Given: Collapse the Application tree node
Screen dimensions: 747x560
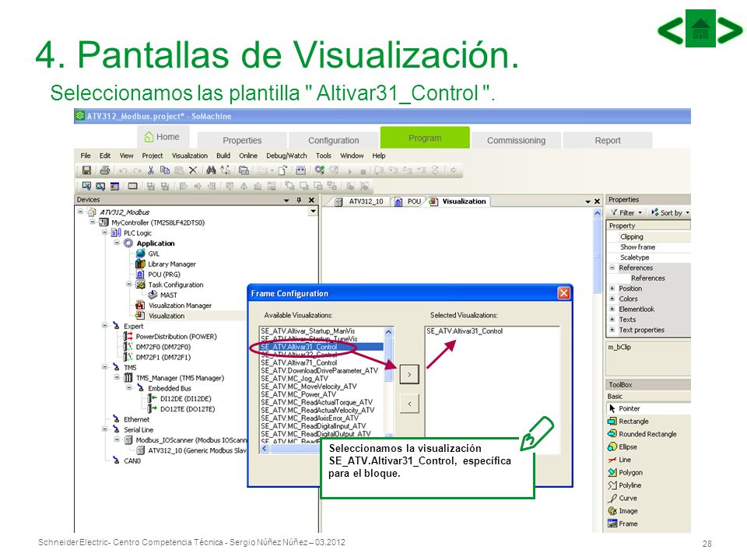Looking at the screenshot, I should coord(117,243).
